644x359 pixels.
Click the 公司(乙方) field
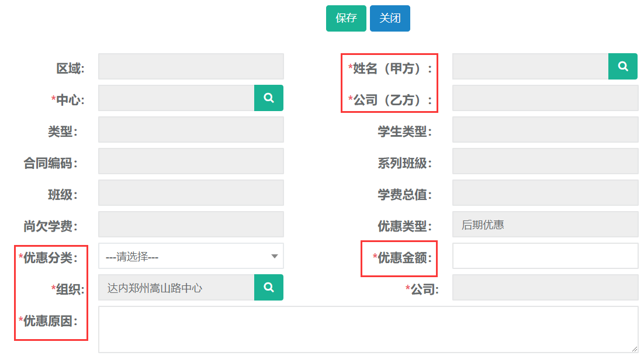click(545, 98)
